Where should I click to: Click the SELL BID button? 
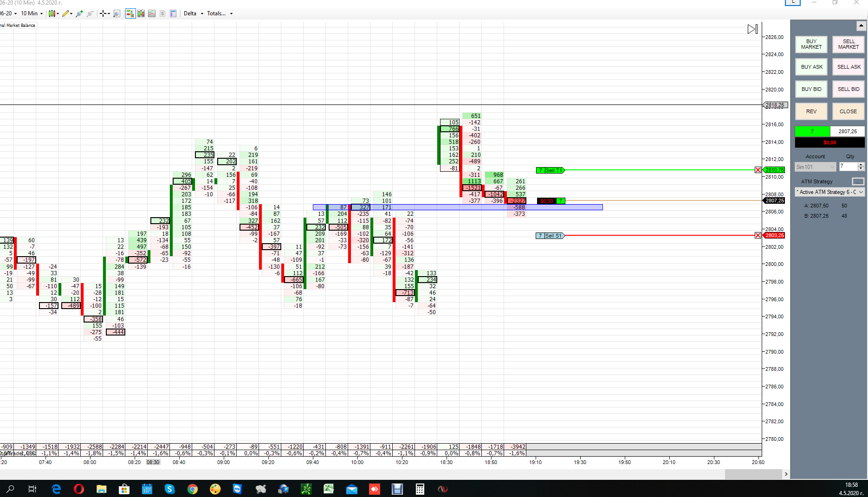(x=849, y=89)
